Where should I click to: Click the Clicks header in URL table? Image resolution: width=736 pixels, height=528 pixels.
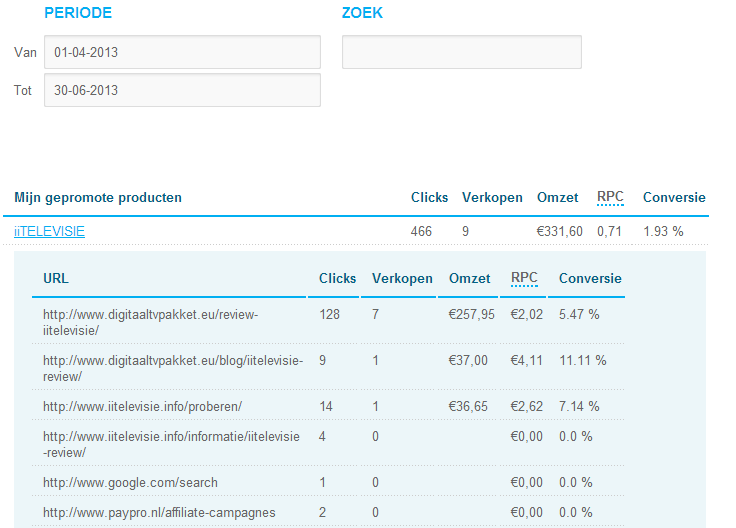(x=337, y=278)
